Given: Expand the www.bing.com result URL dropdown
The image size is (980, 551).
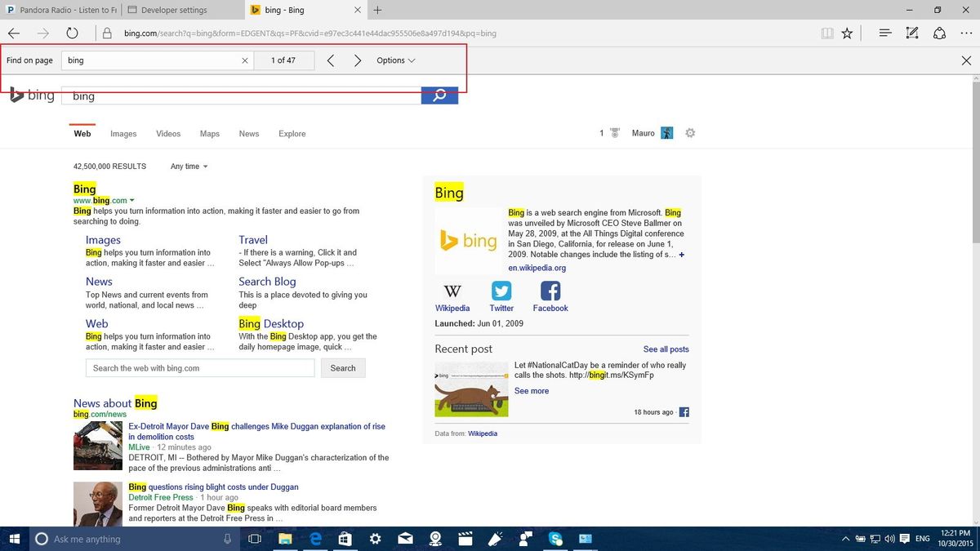Looking at the screenshot, I should point(131,200).
